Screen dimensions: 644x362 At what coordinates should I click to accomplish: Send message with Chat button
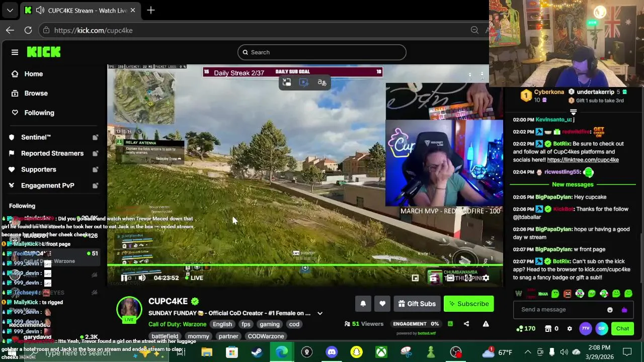[x=622, y=329]
